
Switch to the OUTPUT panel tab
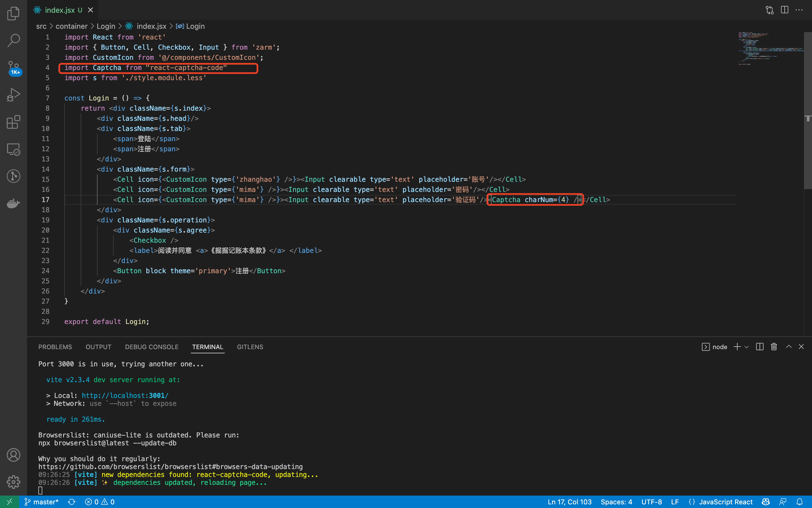[x=98, y=347]
